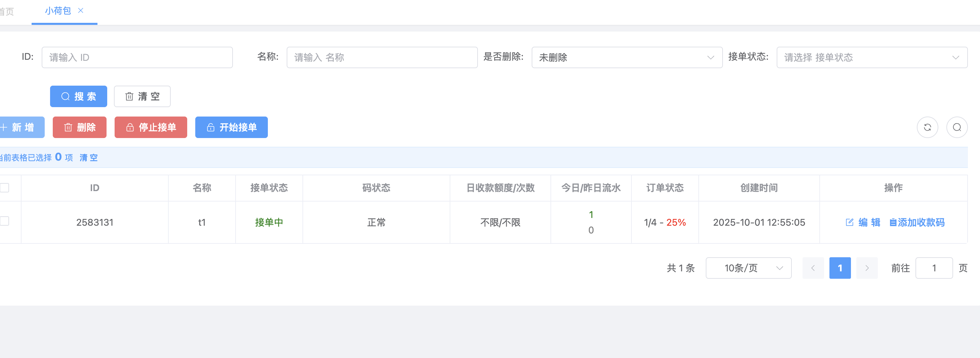
Task: Open the 10条/页 page size selector
Action: point(748,268)
